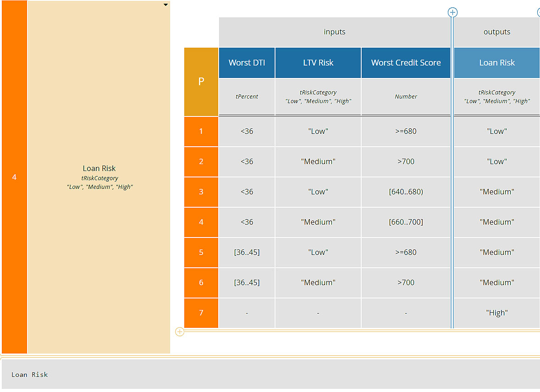Click rule 7 output cell "High"
This screenshot has width=540, height=392.
point(497,313)
